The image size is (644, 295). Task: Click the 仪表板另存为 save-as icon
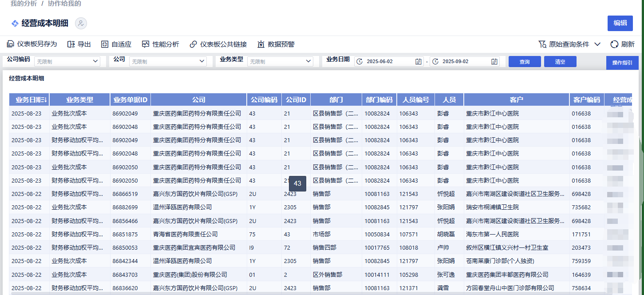point(10,44)
